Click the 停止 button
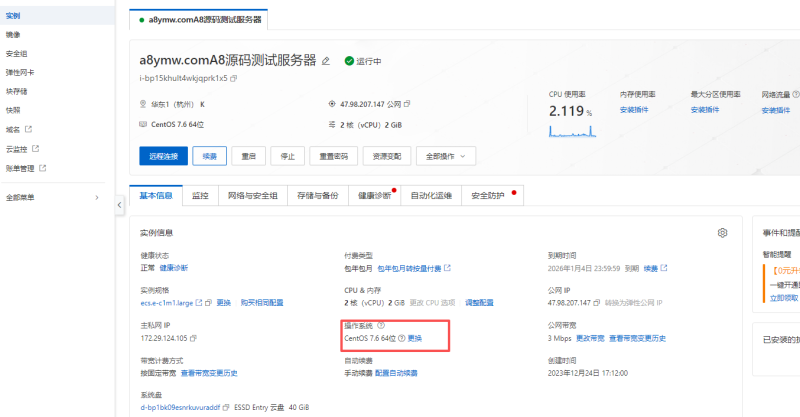This screenshot has height=417, width=800. tap(288, 156)
